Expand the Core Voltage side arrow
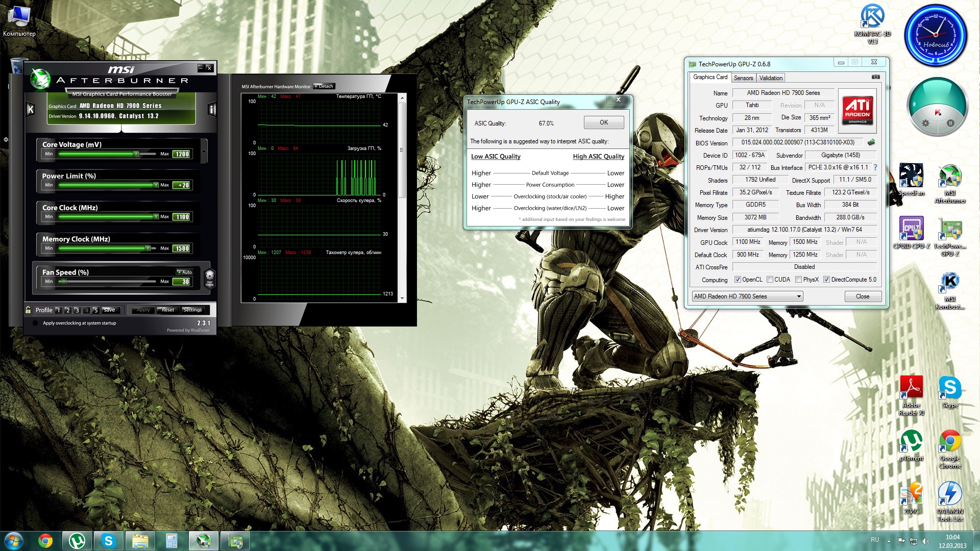This screenshot has height=551, width=980. pos(204,152)
